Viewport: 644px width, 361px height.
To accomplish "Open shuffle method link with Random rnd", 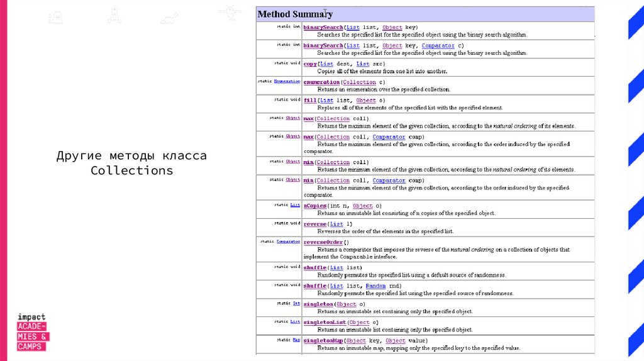I will (315, 286).
